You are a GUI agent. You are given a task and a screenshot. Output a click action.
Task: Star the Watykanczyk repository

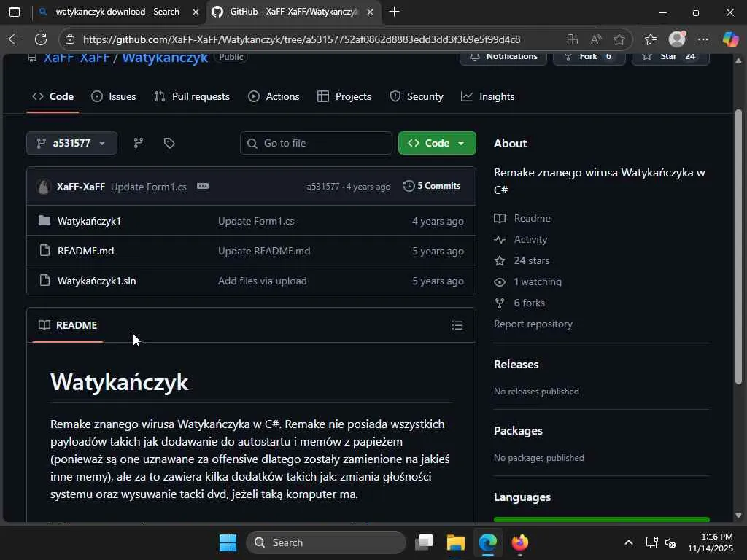[670, 57]
